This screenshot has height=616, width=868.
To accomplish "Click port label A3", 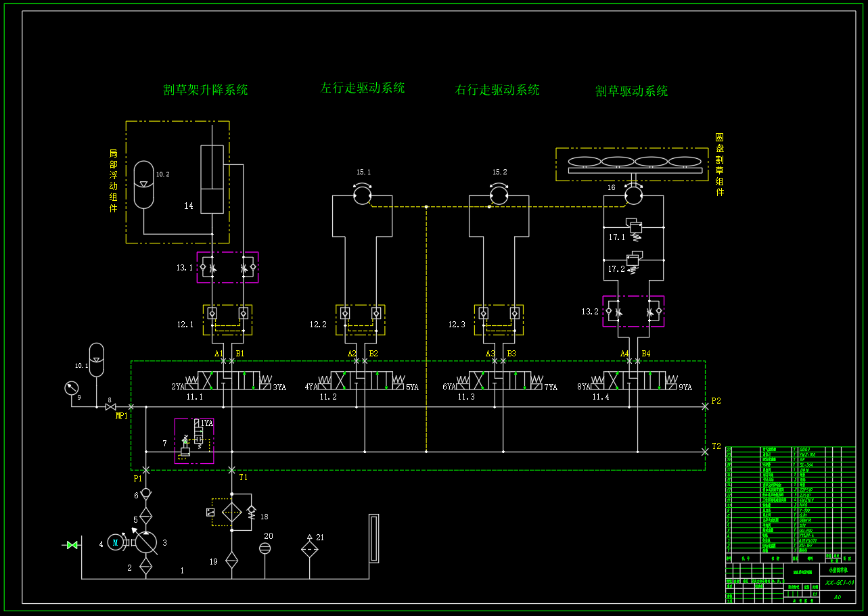I will click(x=490, y=354).
